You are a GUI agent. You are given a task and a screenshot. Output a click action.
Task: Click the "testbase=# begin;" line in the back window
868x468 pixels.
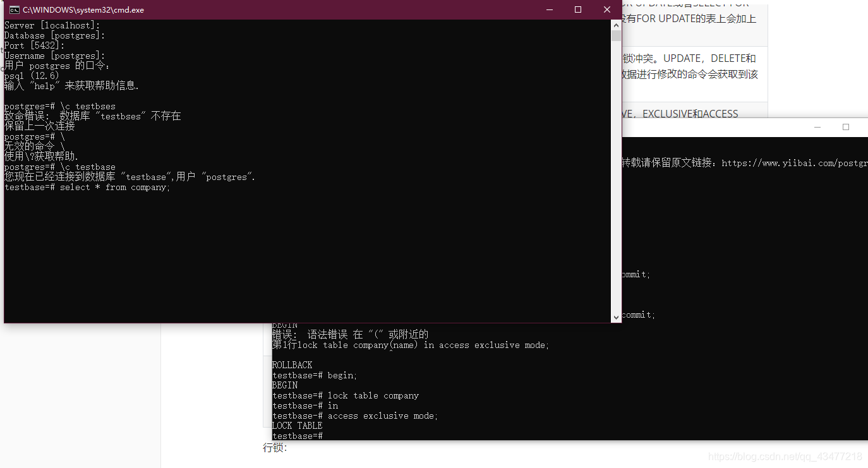315,375
